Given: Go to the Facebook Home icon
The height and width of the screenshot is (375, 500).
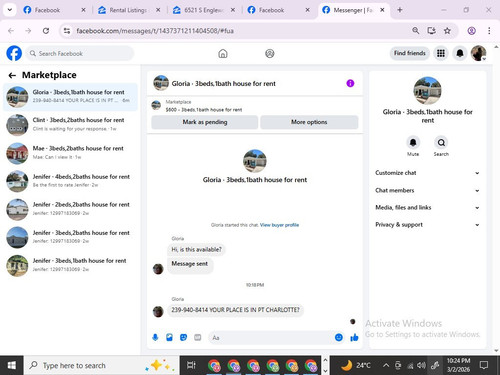Looking at the screenshot, I should point(223,53).
